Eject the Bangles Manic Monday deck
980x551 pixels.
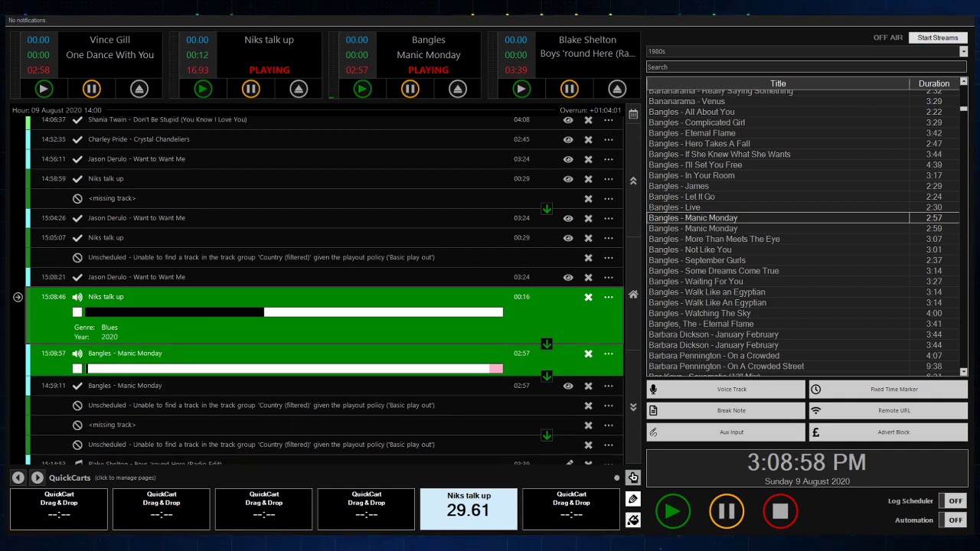[x=457, y=89]
